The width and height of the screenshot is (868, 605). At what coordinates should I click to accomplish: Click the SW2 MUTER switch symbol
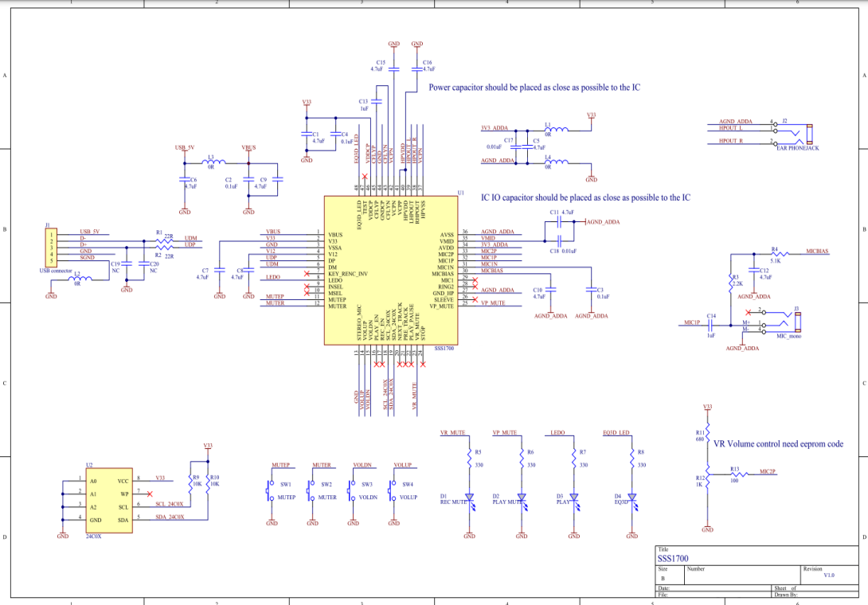tap(311, 490)
